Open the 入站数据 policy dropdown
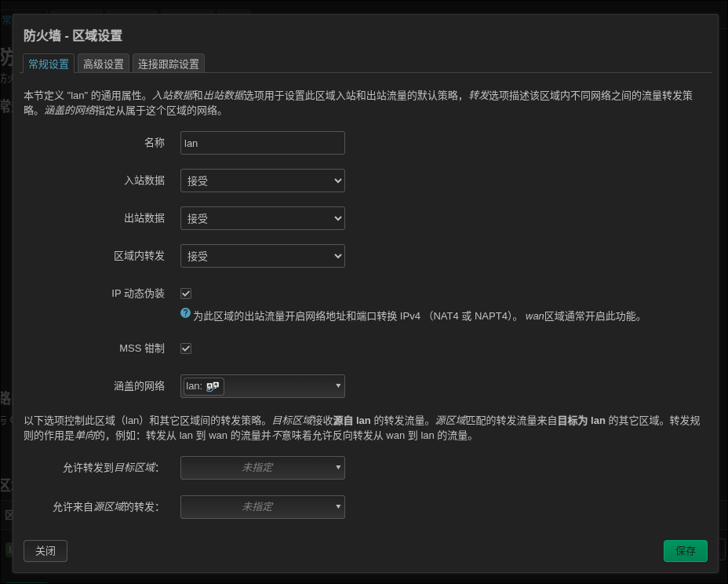 (x=262, y=181)
